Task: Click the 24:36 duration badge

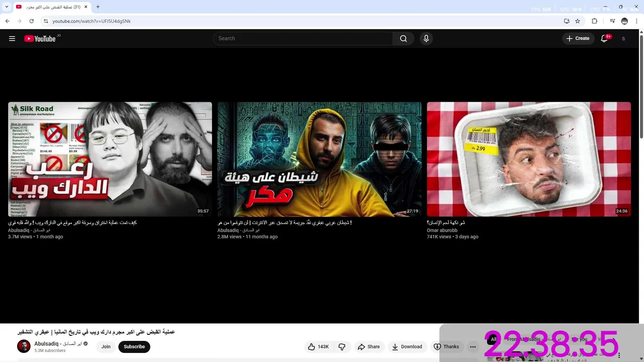Action: pyautogui.click(x=621, y=211)
